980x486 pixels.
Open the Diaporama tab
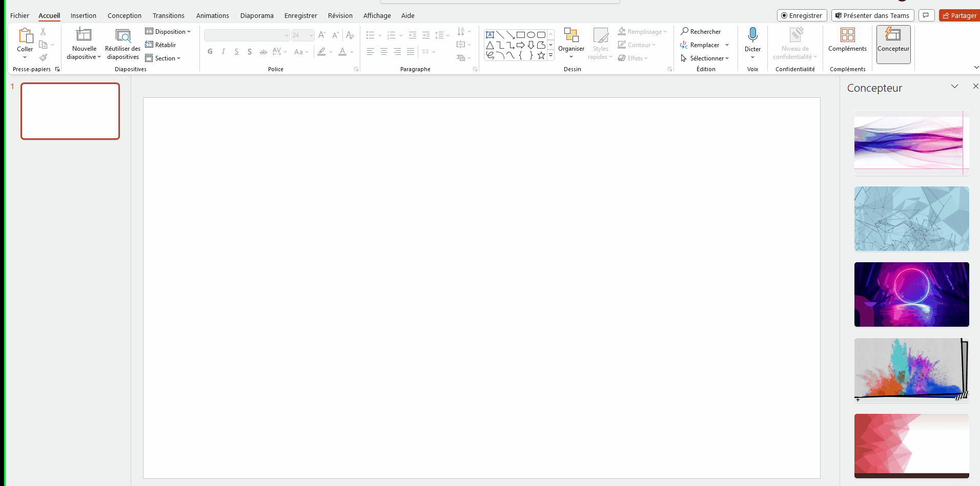[257, 15]
